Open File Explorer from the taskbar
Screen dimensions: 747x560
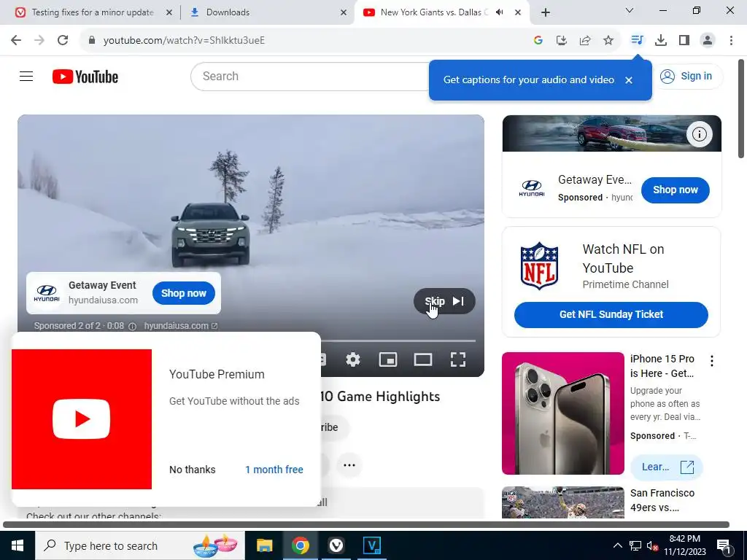point(264,545)
